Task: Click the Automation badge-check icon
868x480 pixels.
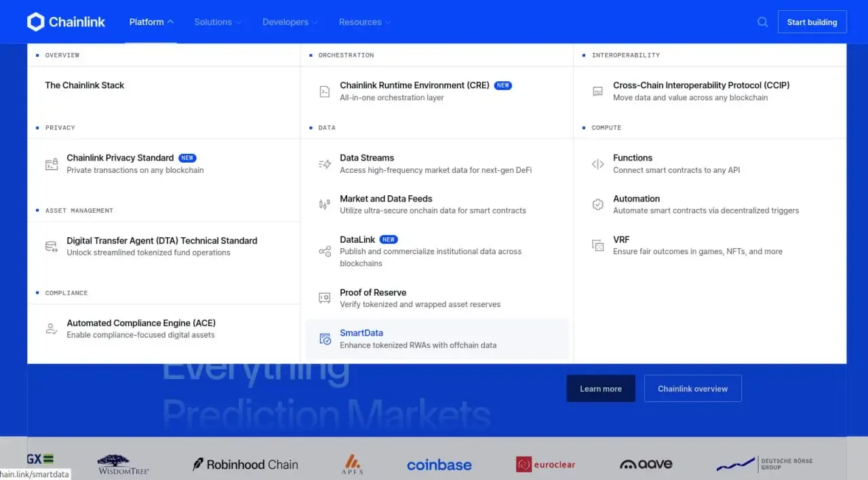Action: 598,205
